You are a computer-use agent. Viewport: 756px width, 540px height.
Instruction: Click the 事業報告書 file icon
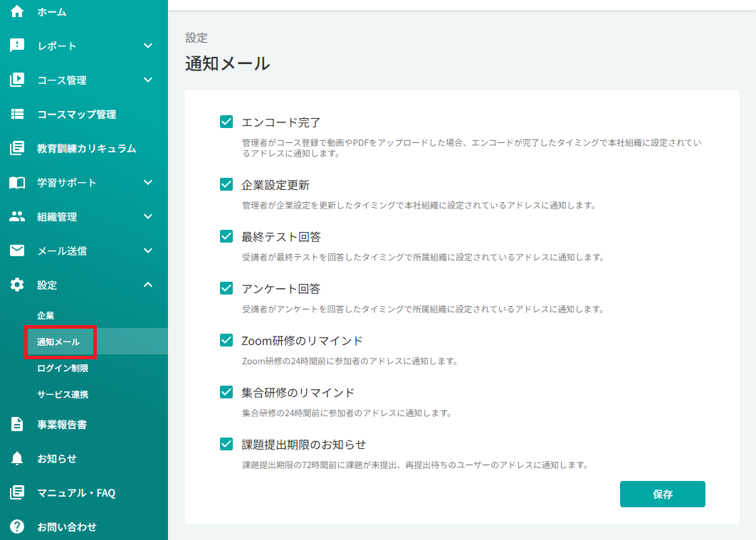[17, 424]
